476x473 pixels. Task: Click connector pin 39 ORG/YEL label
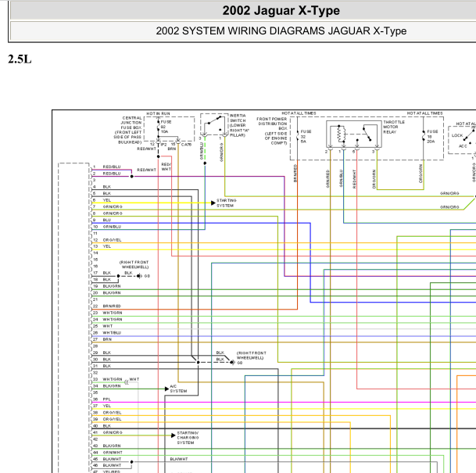pyautogui.click(x=112, y=419)
